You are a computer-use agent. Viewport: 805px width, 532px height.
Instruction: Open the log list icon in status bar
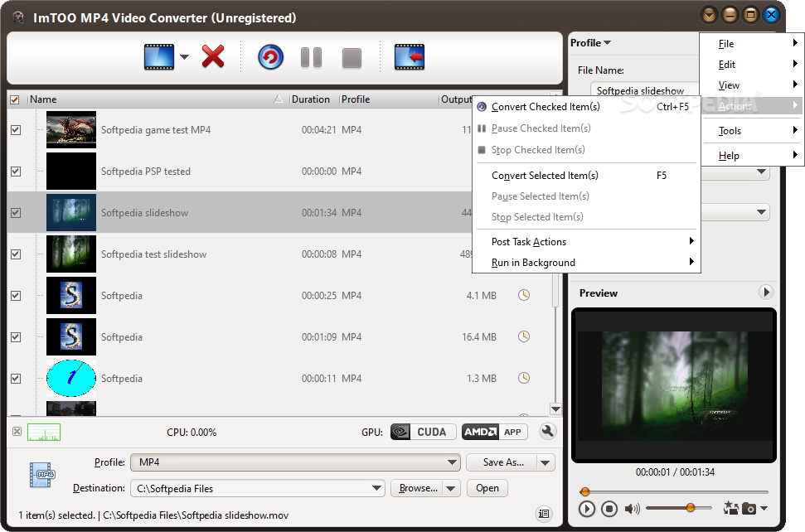coord(544,514)
